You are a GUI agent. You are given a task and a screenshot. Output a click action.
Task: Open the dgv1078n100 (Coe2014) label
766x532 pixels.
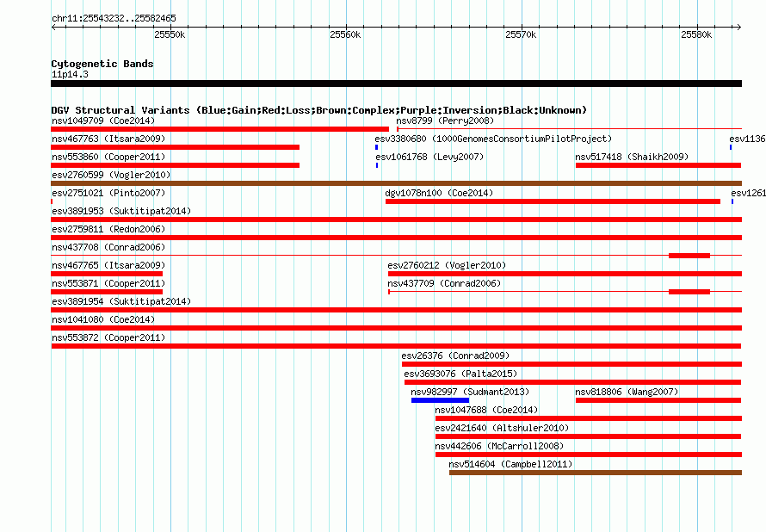click(x=439, y=193)
